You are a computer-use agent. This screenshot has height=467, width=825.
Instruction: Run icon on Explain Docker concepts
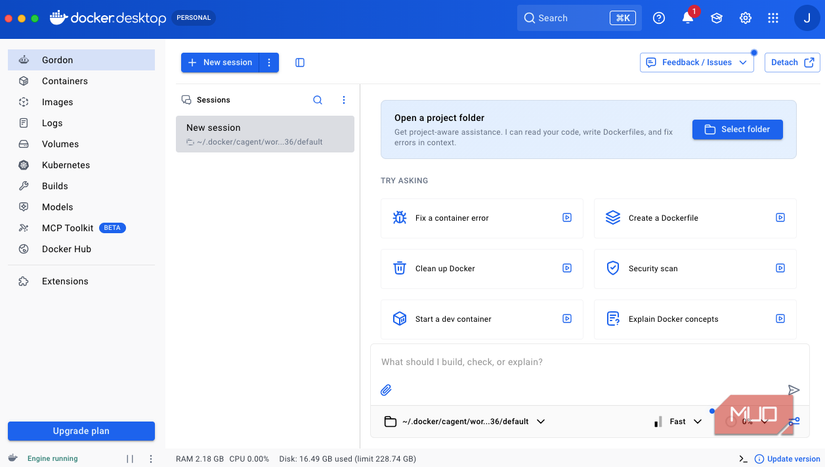pyautogui.click(x=780, y=318)
